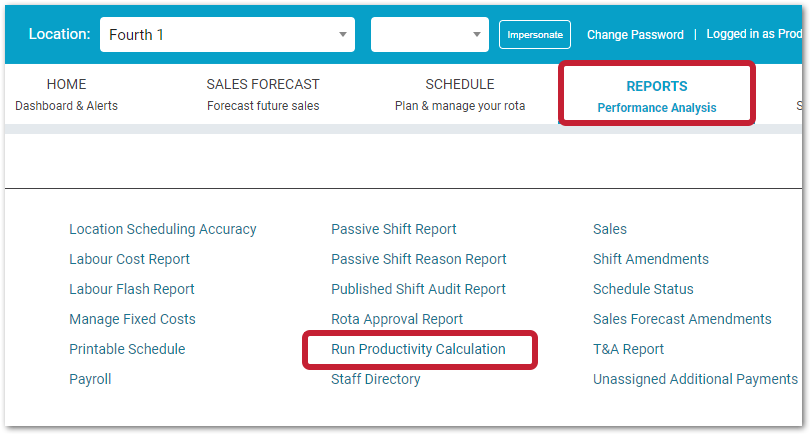Go to the HOME Dashboard & Alerts tab
Viewport: 811px width, 435px height.
click(x=66, y=95)
